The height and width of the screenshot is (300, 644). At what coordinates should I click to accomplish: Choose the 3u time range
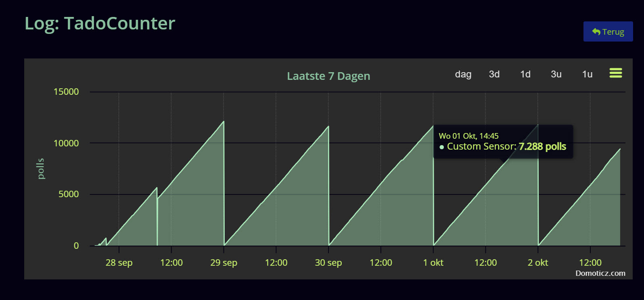pos(556,74)
